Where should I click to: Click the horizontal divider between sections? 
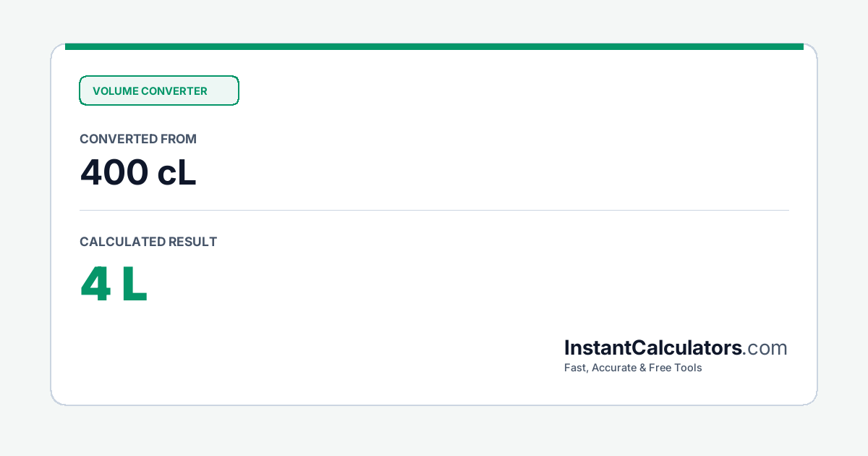(434, 210)
